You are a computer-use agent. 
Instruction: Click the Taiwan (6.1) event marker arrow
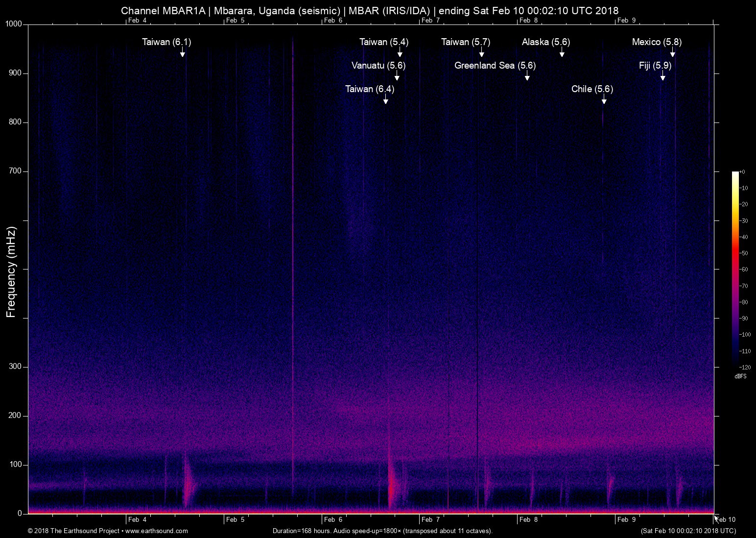pos(183,55)
